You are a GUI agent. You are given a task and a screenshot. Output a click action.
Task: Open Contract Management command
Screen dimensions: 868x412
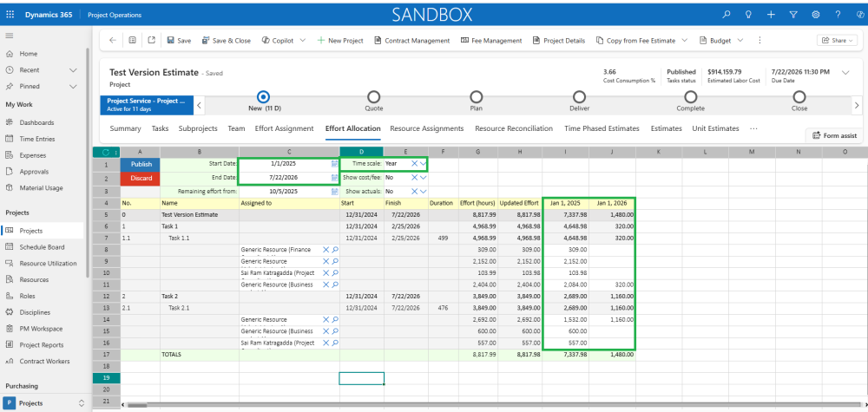tap(411, 41)
